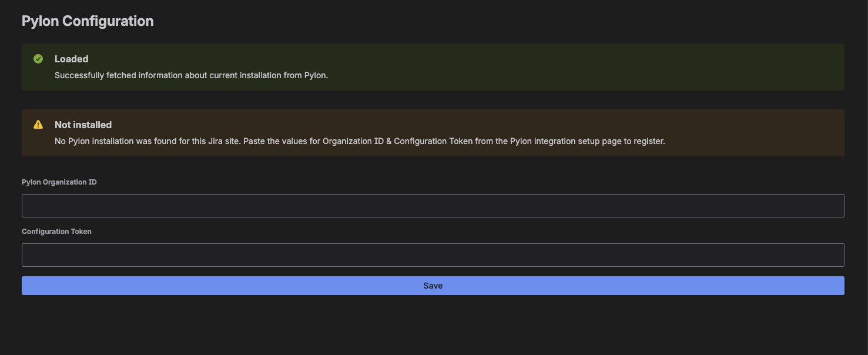
Task: Click empty right side of green Loaded banner
Action: (x=646, y=67)
